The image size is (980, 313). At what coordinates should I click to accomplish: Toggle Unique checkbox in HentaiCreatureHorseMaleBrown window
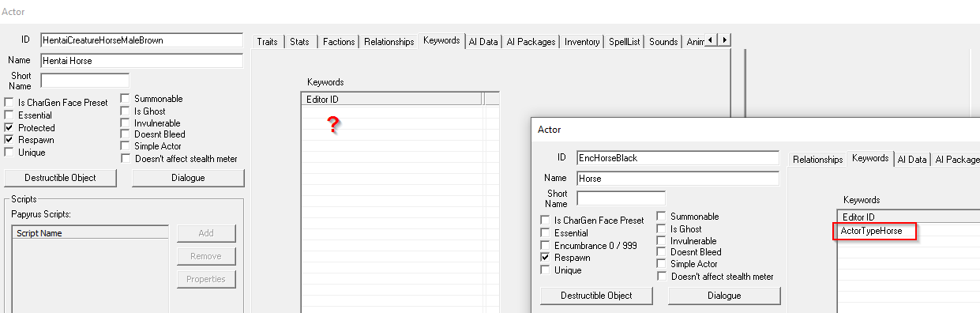point(9,153)
